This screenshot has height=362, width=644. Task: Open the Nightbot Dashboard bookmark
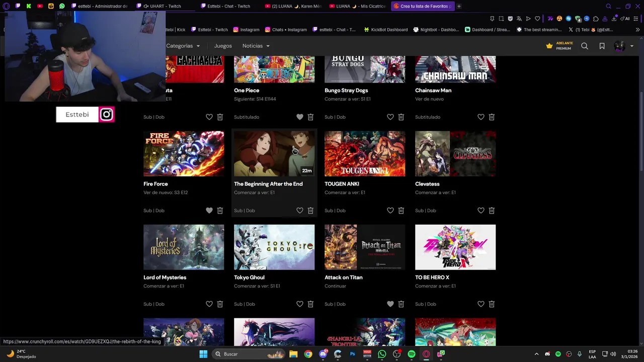coord(436,30)
